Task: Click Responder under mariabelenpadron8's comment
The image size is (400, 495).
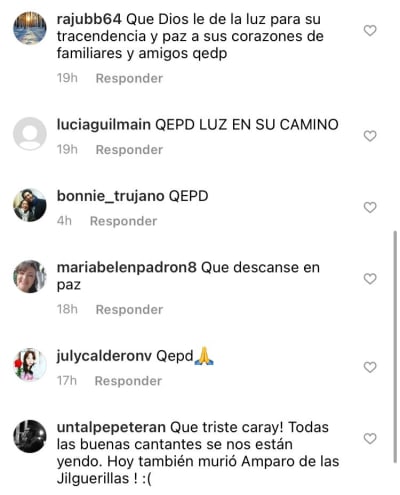Action: pos(129,310)
